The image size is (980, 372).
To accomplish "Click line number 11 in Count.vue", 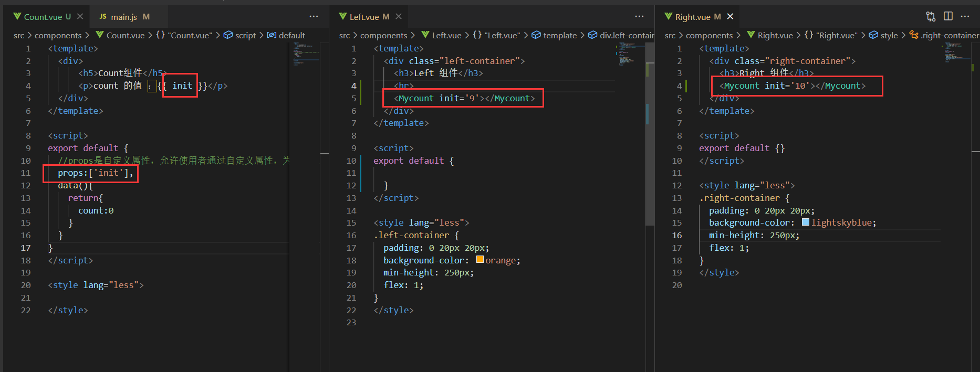I will [26, 173].
